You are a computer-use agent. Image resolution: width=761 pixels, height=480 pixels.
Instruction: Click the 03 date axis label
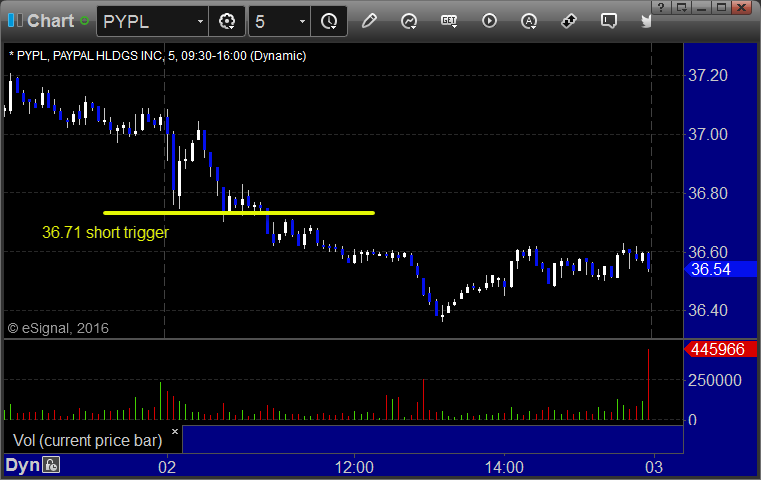[x=654, y=467]
